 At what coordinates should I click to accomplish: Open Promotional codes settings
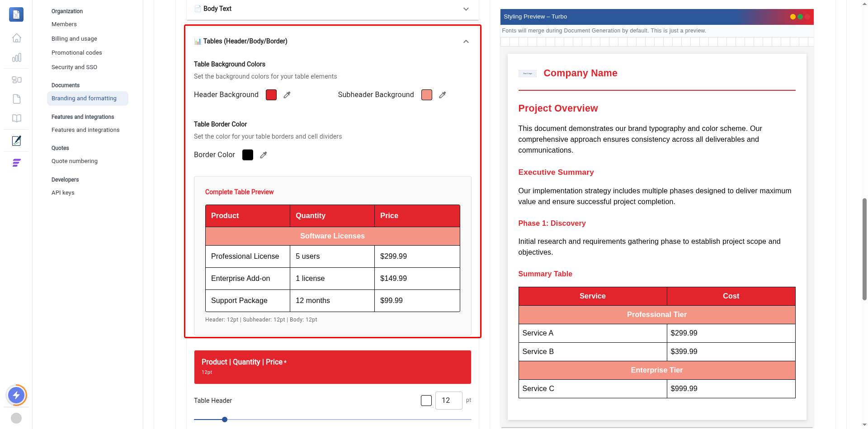77,53
